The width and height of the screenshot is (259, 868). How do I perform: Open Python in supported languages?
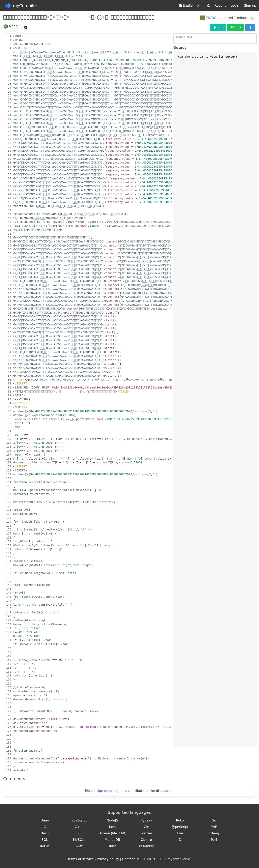[146, 820]
